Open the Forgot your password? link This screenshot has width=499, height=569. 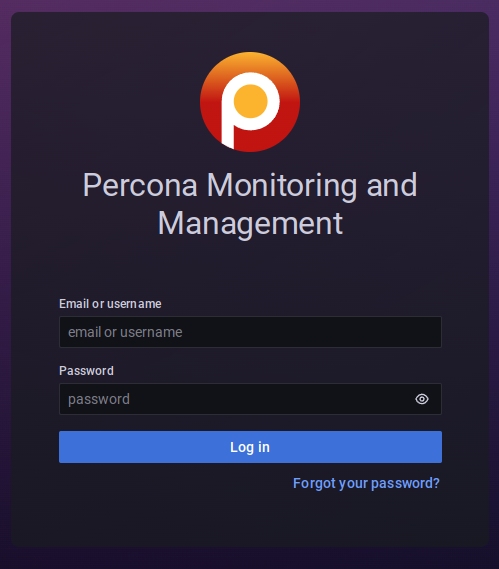pyautogui.click(x=366, y=483)
